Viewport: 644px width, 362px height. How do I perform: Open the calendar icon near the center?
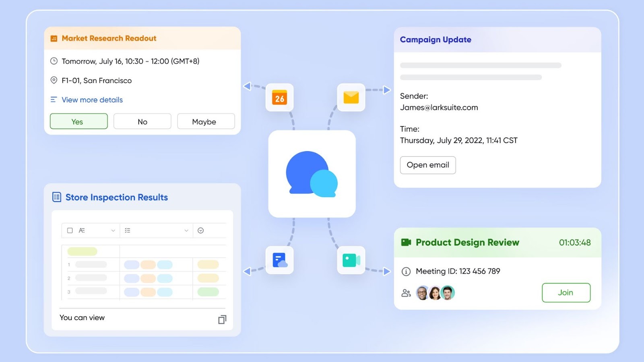pos(279,97)
